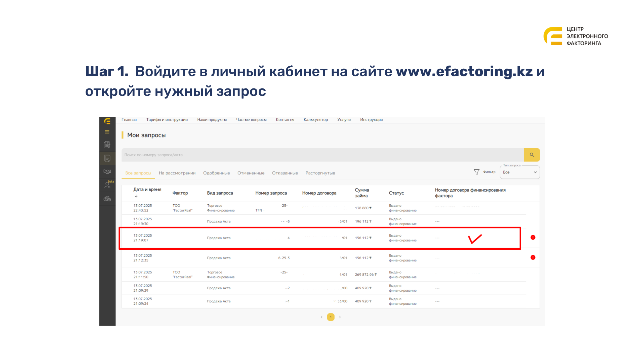Screen dimensions: 644x362
Task: Click the 269 872,96 ₸ loan amount
Action: pyautogui.click(x=366, y=275)
